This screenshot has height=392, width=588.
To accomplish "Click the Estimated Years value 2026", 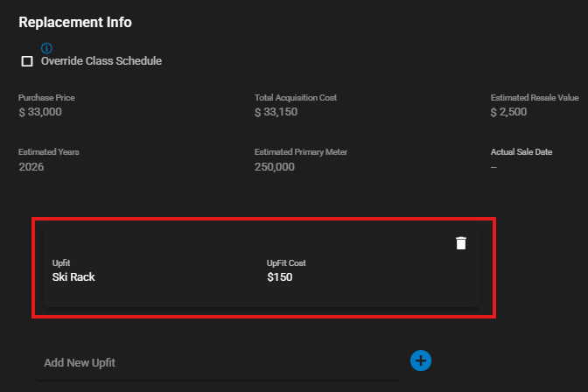I will (x=31, y=166).
